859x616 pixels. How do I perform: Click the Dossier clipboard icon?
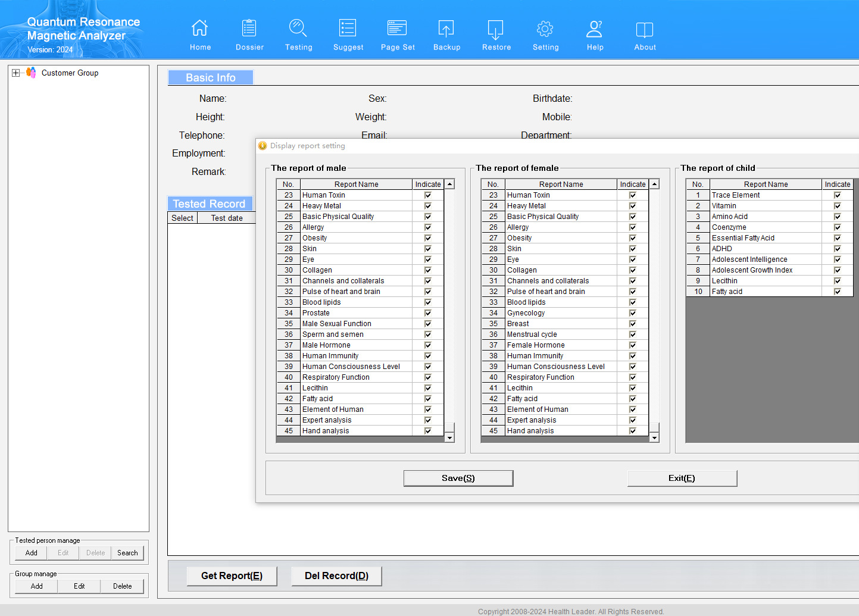click(249, 29)
